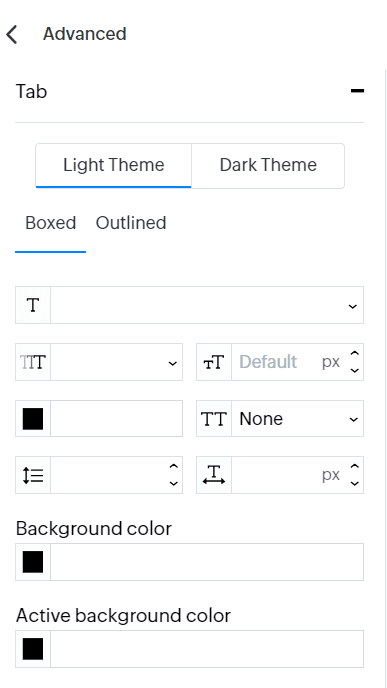Decrease letter spacing with down stepper

click(x=355, y=483)
